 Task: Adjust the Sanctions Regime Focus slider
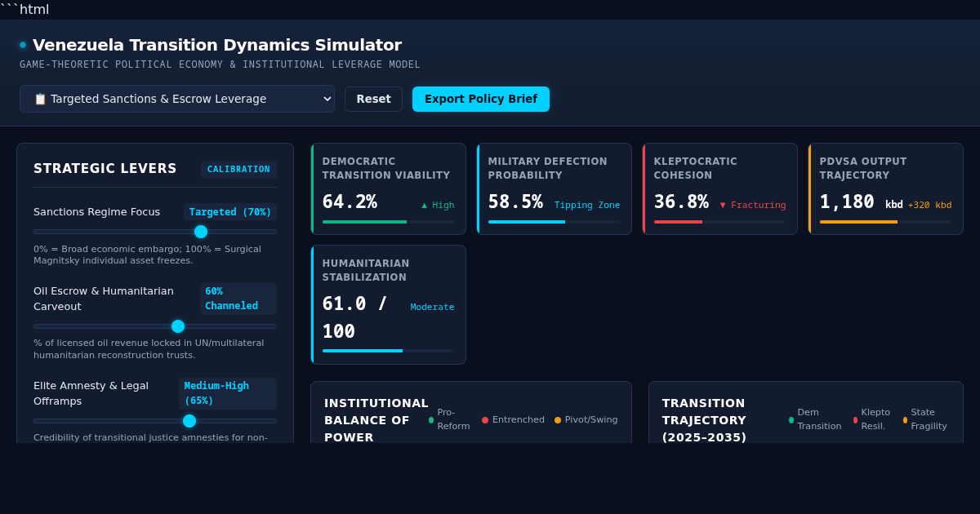point(155,232)
